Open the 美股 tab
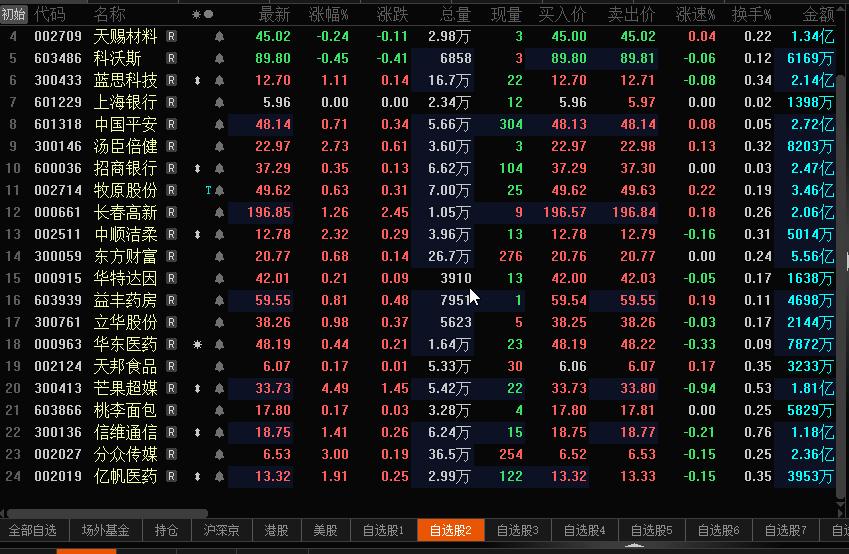The width and height of the screenshot is (849, 554). coord(325,530)
